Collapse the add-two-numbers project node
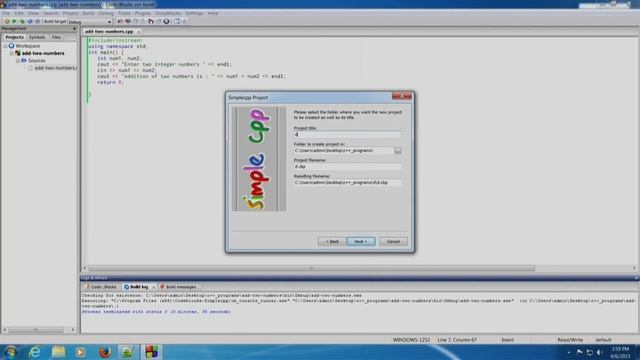This screenshot has width=640, height=360. coord(12,53)
